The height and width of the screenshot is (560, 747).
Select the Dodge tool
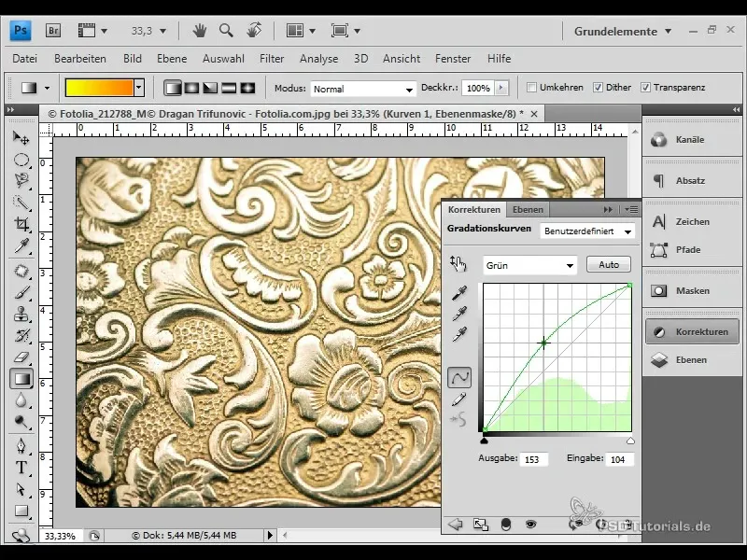click(21, 422)
